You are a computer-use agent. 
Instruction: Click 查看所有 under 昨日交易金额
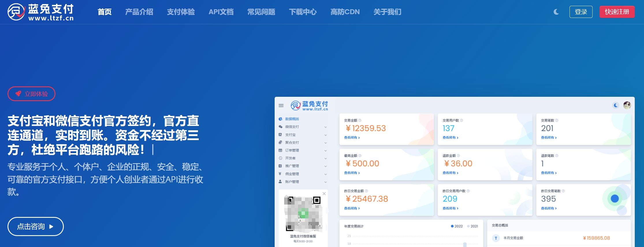[352, 208]
